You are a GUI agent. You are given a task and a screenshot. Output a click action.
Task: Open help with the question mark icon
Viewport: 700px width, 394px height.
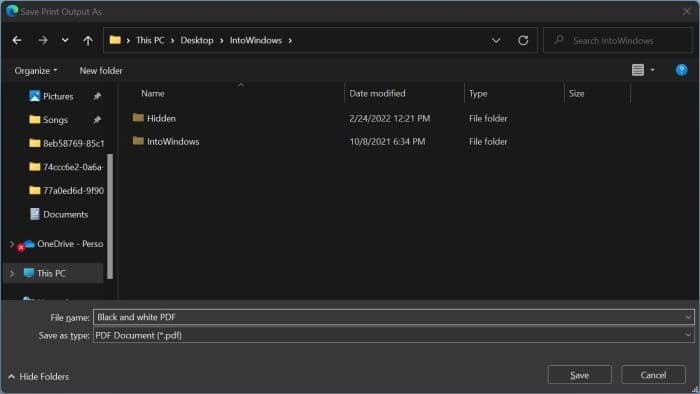(681, 70)
